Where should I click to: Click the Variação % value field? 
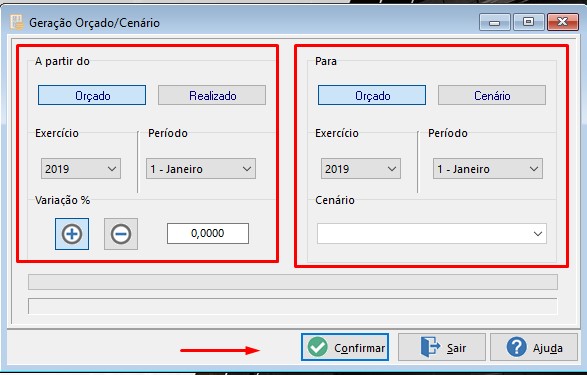point(208,233)
